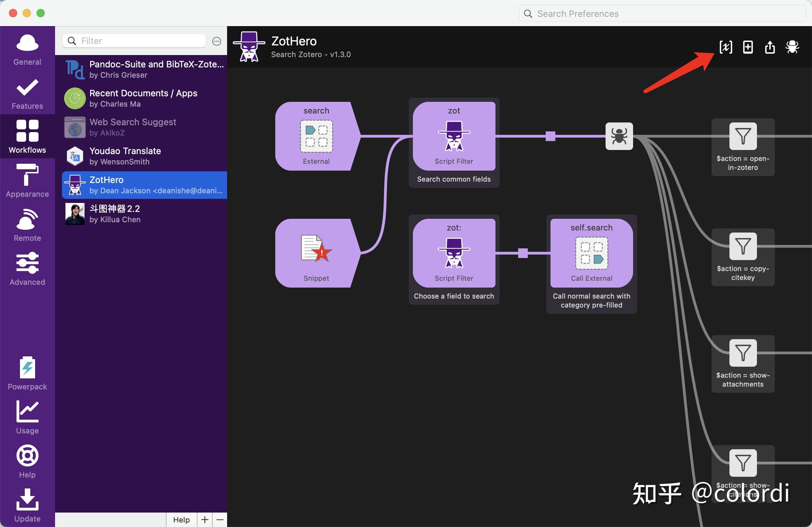812x527 pixels.
Task: Open workflow environment variables [x] icon
Action: point(726,47)
